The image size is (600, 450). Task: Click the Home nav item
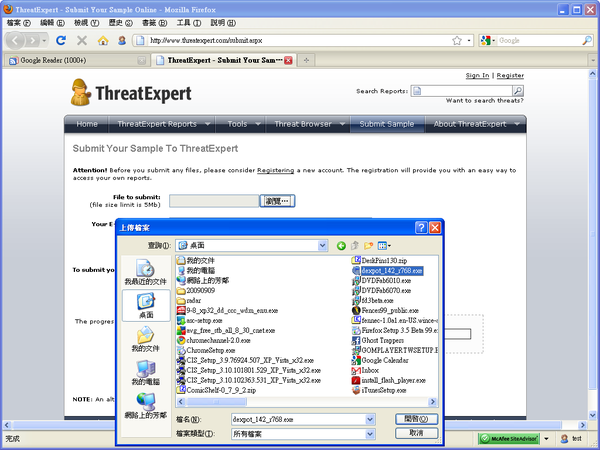pyautogui.click(x=87, y=124)
